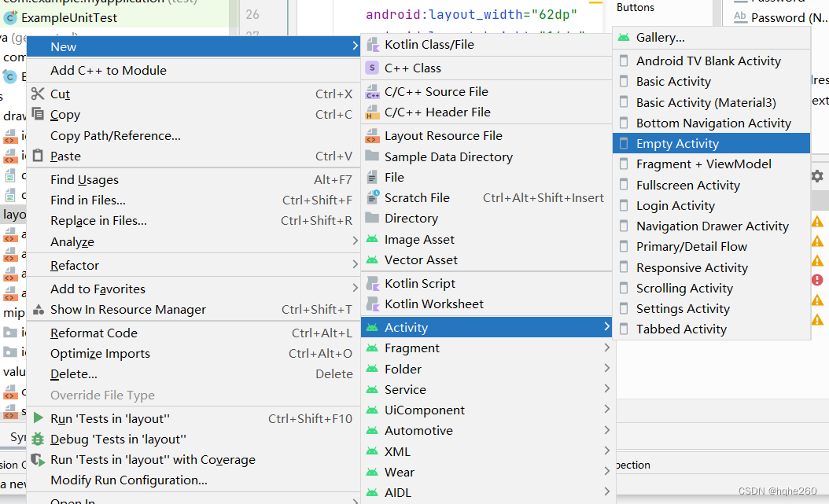
Task: Expand the Analyze submenu arrow
Action: [x=356, y=242]
